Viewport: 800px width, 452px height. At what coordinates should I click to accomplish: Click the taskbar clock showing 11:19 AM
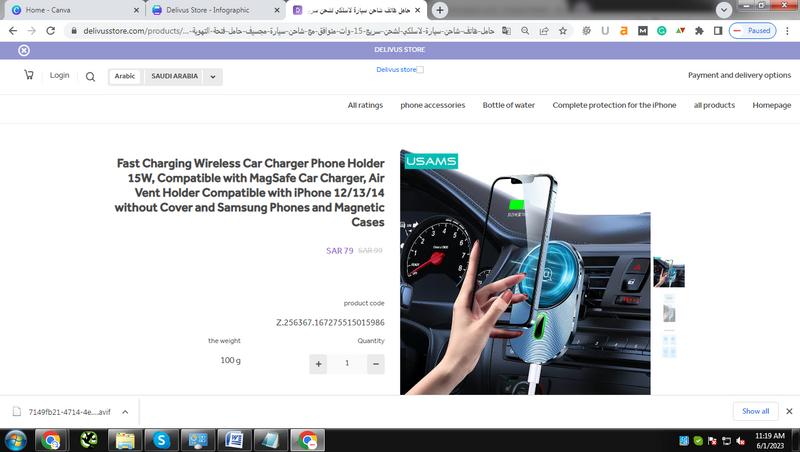click(770, 441)
